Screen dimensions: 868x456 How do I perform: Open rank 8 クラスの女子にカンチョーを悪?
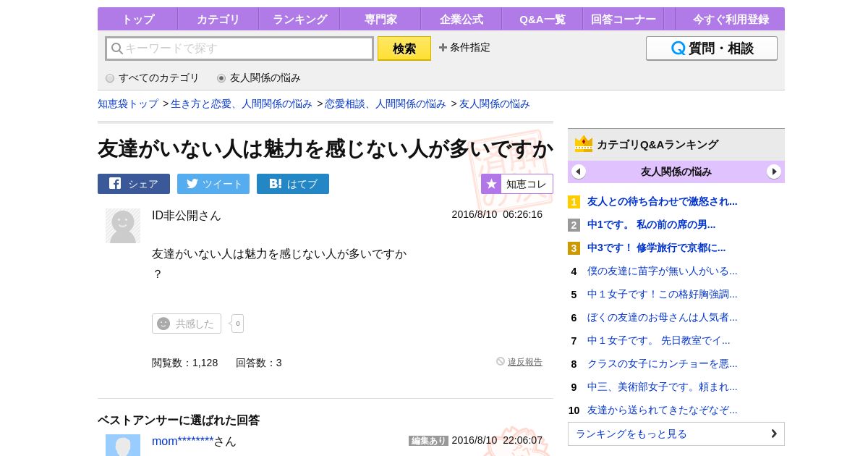[x=663, y=364]
